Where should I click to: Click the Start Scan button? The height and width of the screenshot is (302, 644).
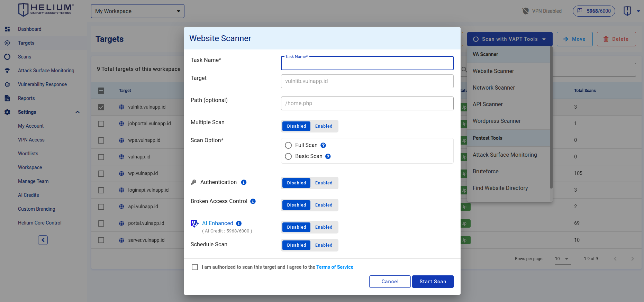point(433,282)
